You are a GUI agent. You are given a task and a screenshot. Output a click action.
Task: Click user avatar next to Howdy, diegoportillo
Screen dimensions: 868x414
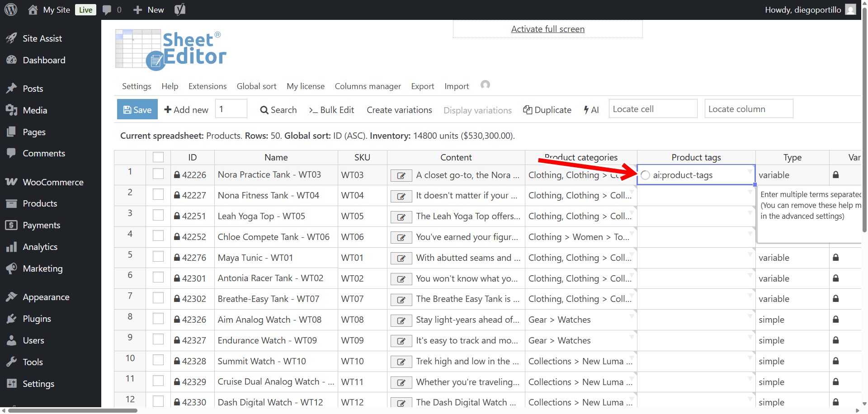point(850,9)
